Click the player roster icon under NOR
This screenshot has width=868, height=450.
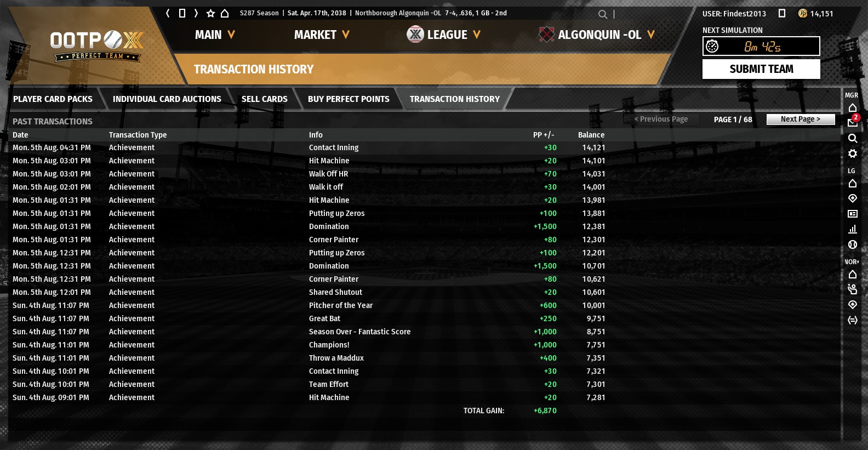[x=853, y=289]
